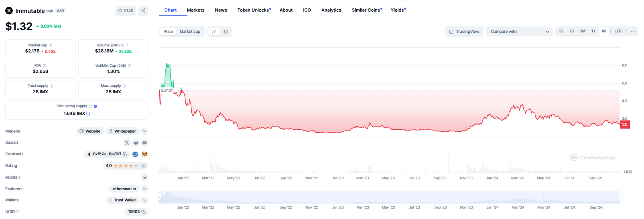The image size is (644, 219).
Task: Click the verified circulating supply badge
Action: tap(95, 106)
